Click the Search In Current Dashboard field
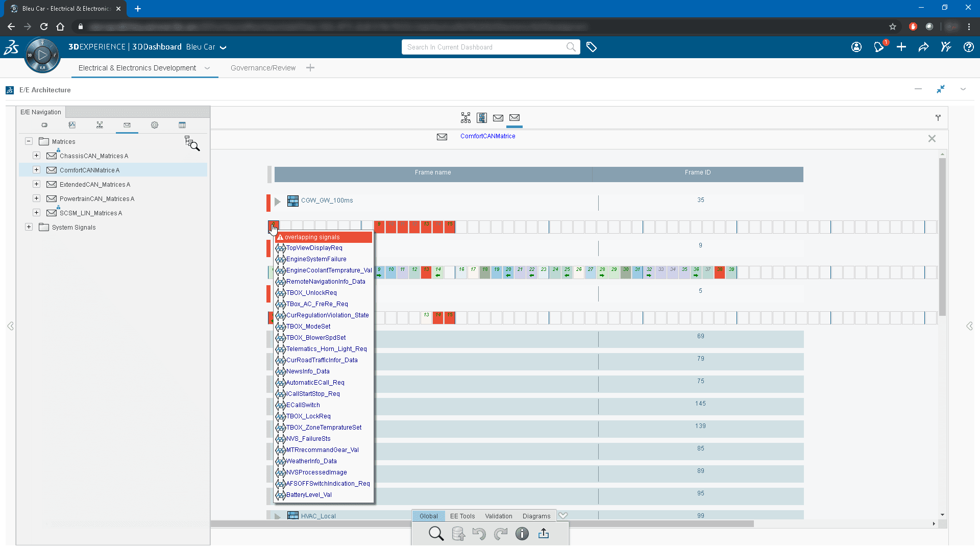 (x=485, y=47)
